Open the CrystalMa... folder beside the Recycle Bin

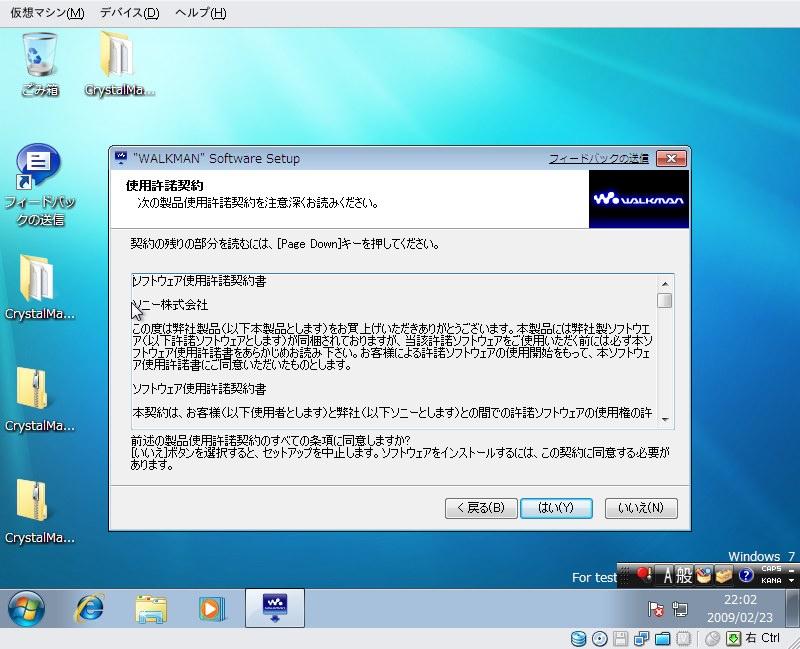(x=118, y=64)
